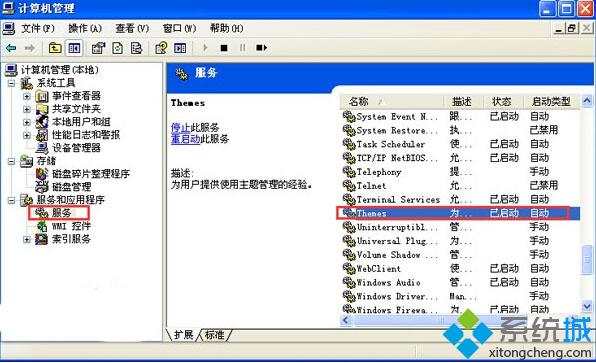Click the 停止 this service link
Viewport: 596px width, 363px height.
coord(180,127)
